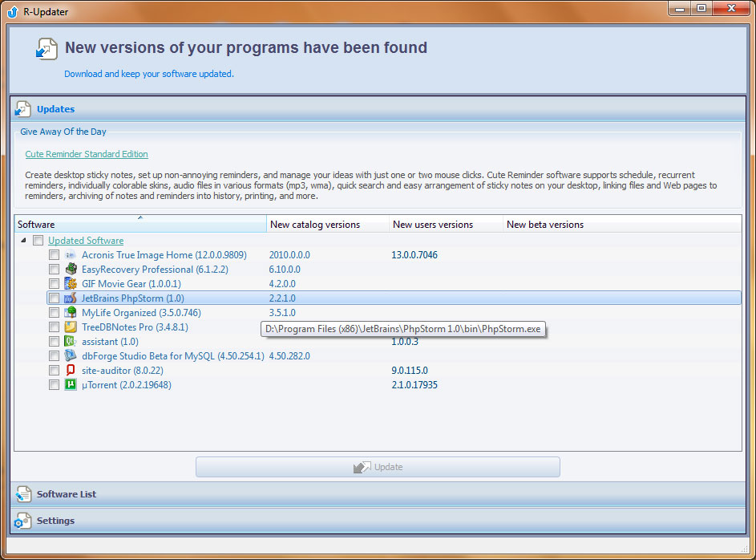The width and height of the screenshot is (756, 560).
Task: Check the dbForge Studio Beta checkbox
Action: [x=54, y=356]
